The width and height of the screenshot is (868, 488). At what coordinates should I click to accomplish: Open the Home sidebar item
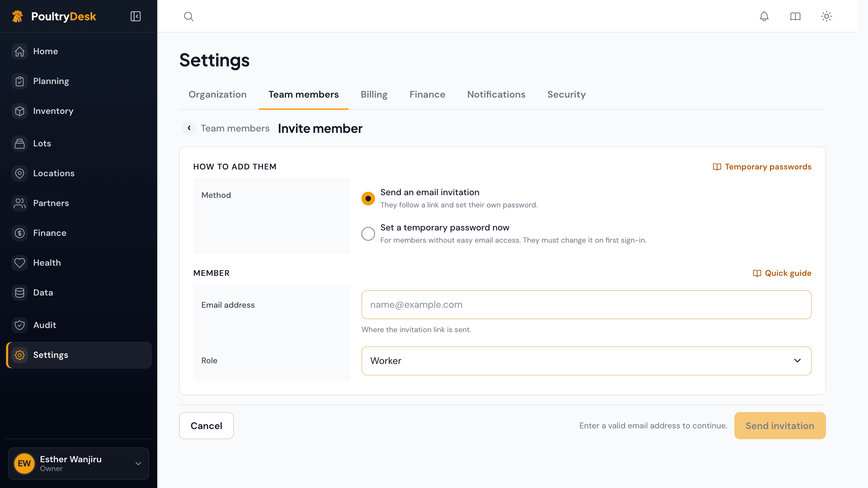[x=79, y=52]
